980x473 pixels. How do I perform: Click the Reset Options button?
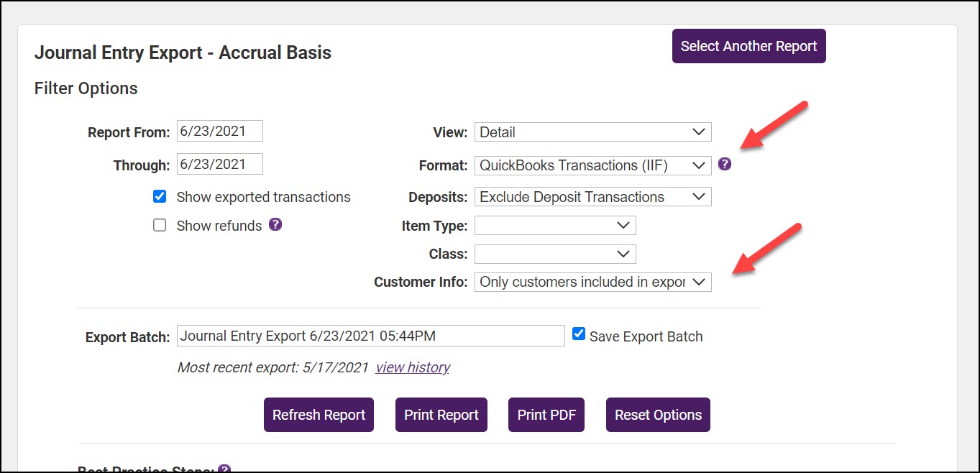pos(657,415)
